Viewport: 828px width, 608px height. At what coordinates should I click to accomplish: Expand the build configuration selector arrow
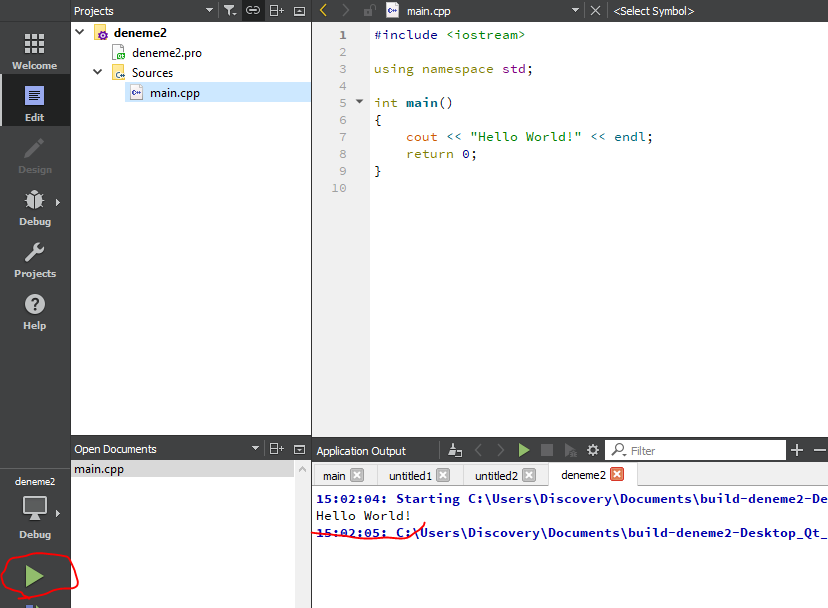(x=58, y=513)
